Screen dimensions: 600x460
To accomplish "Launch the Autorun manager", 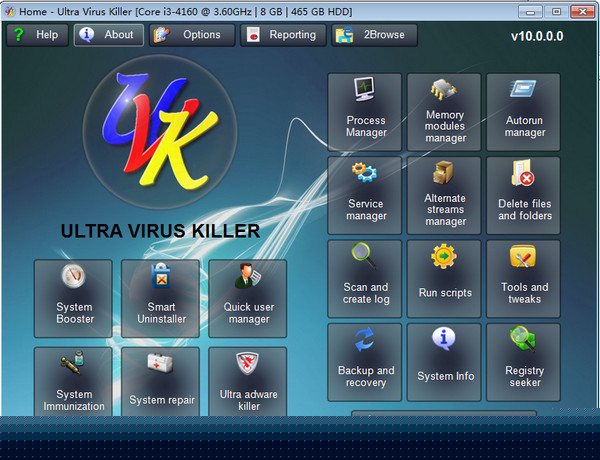I will (x=523, y=112).
